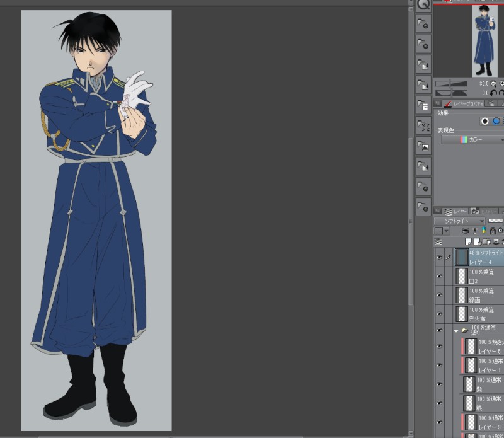The image size is (504, 438).
Task: Create a new raster layer
Action: (x=468, y=241)
